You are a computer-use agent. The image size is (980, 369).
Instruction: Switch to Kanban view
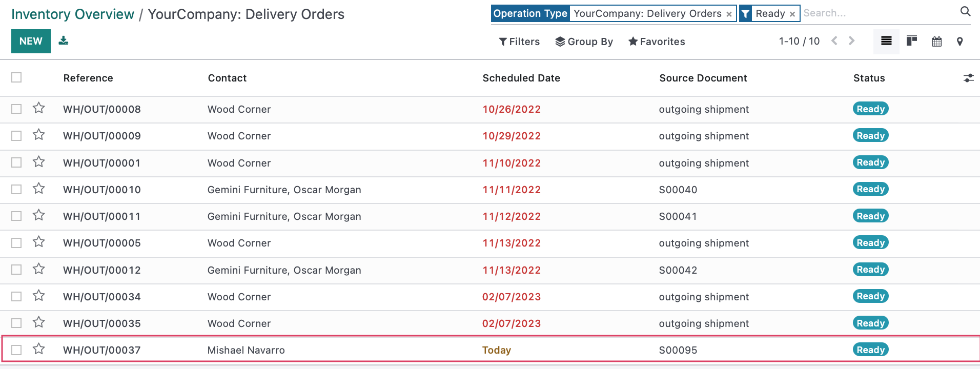tap(911, 41)
